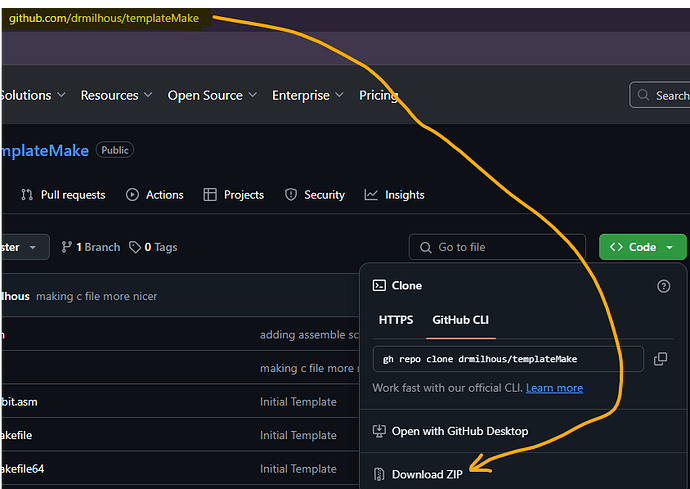Go to the Actions tab

[x=154, y=195]
